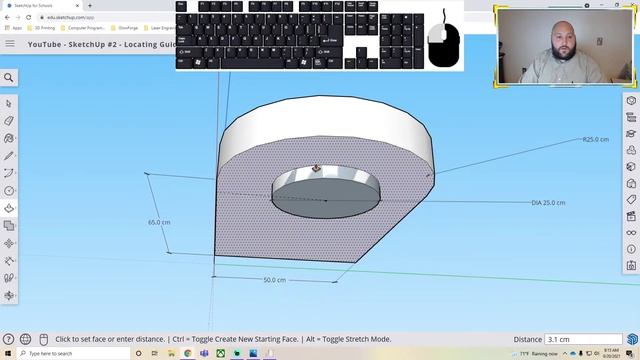Open the Materials panel
The width and height of the screenshot is (640, 360).
click(631, 167)
